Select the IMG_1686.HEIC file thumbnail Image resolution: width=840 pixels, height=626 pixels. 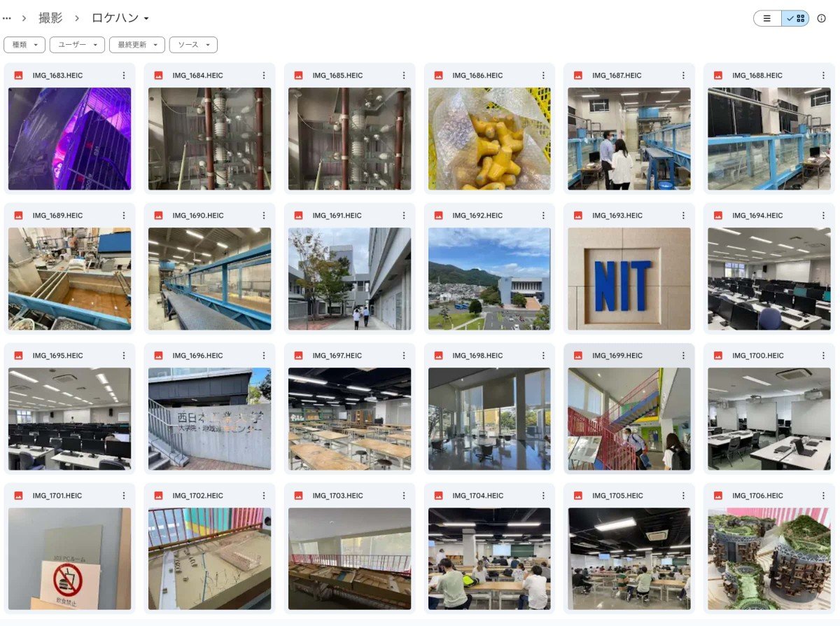pos(489,139)
